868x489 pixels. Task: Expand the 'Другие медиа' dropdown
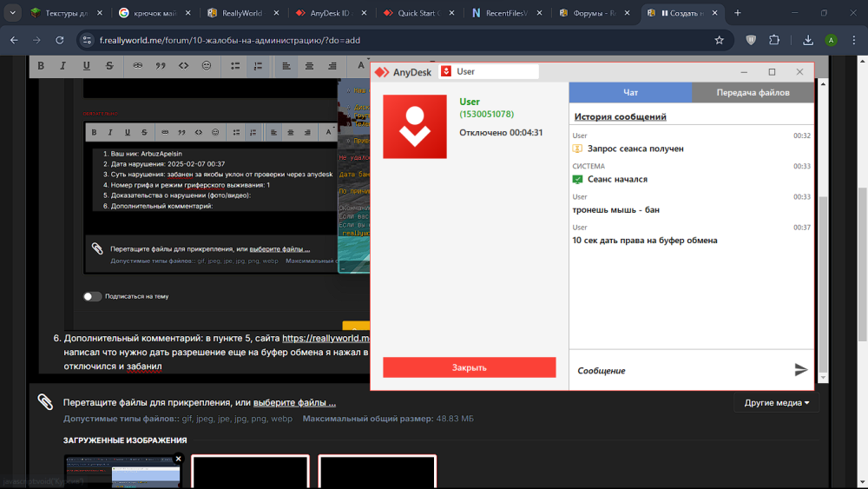tap(777, 403)
